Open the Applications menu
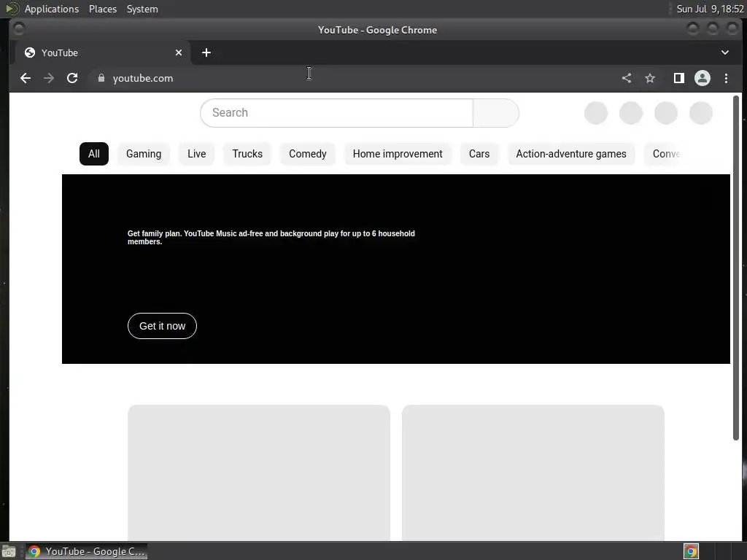This screenshot has width=747, height=560. point(52,9)
